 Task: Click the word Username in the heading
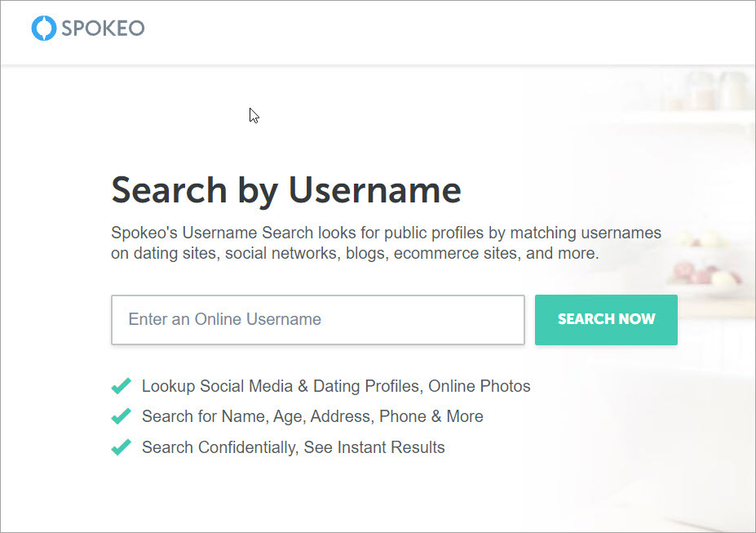tap(375, 190)
